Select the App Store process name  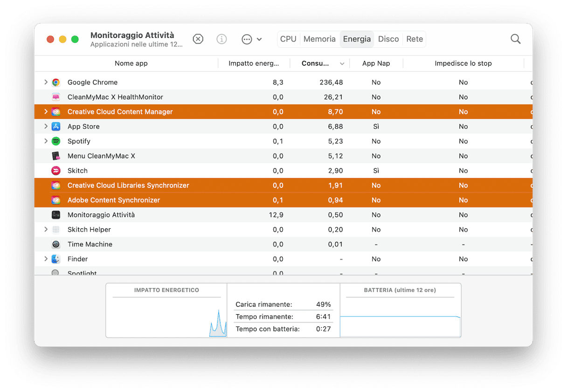coord(83,126)
